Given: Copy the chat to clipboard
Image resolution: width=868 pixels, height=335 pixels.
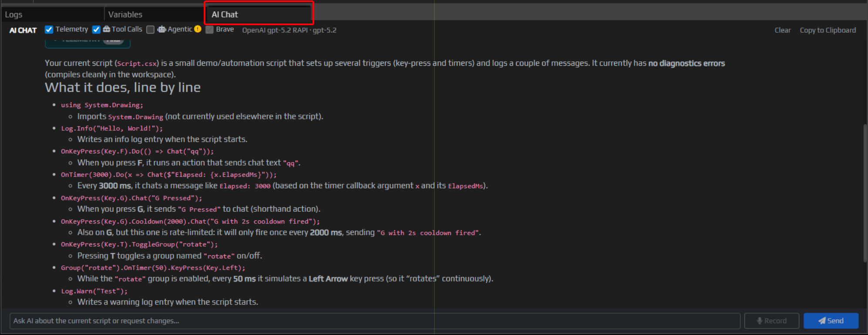Looking at the screenshot, I should click(828, 30).
